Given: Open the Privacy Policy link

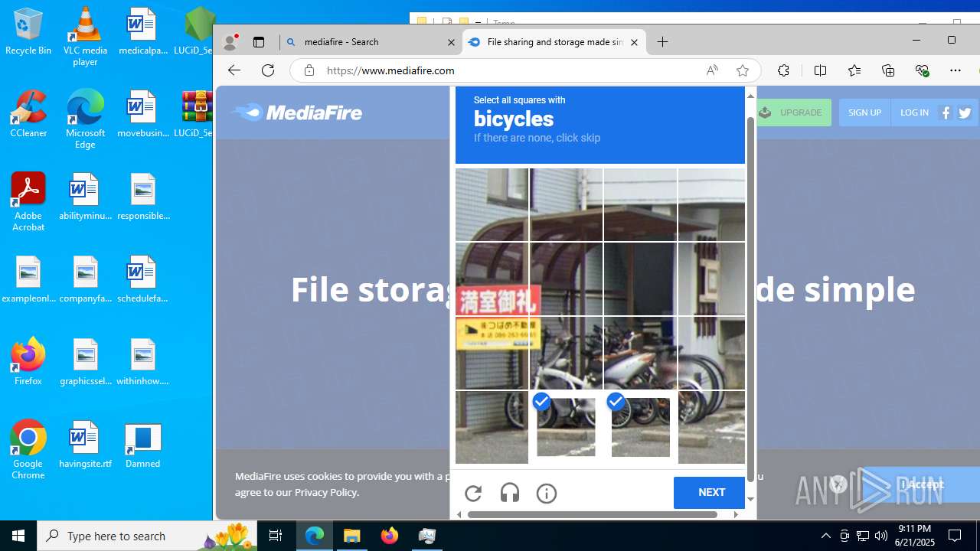Looking at the screenshot, I should point(326,492).
